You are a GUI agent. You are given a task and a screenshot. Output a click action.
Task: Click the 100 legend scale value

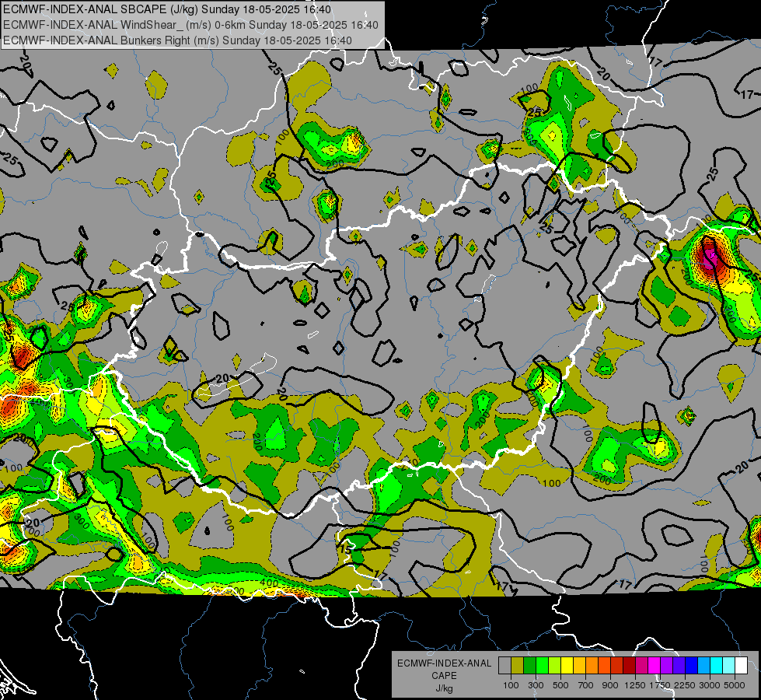point(511,685)
